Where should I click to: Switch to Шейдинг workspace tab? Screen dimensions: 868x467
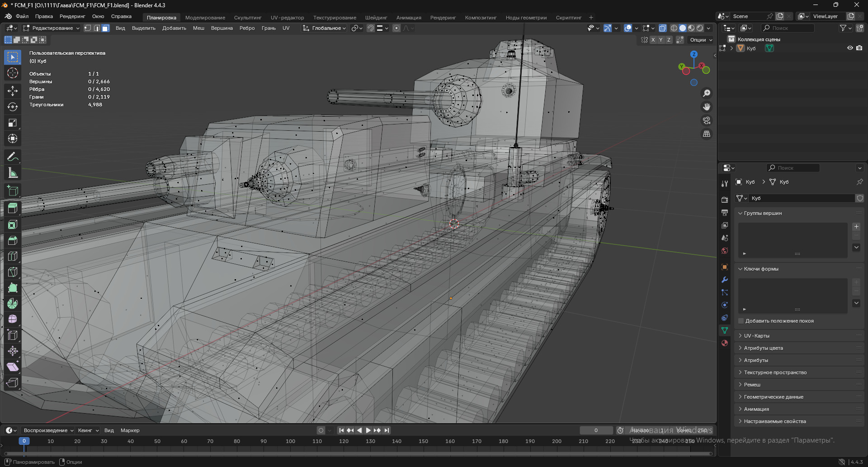(x=376, y=18)
